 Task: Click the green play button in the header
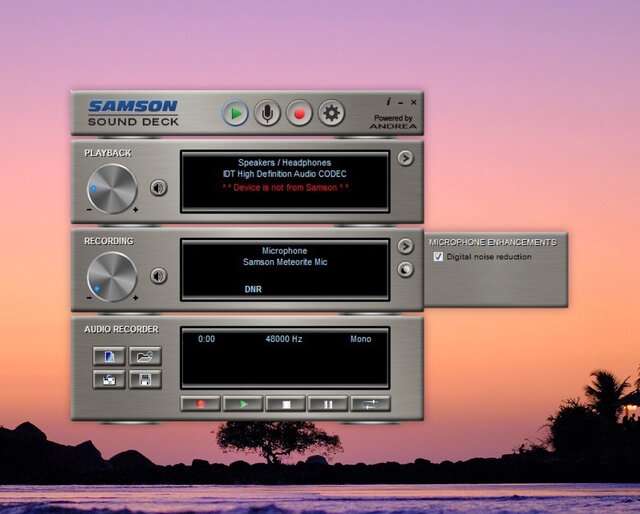[x=236, y=113]
